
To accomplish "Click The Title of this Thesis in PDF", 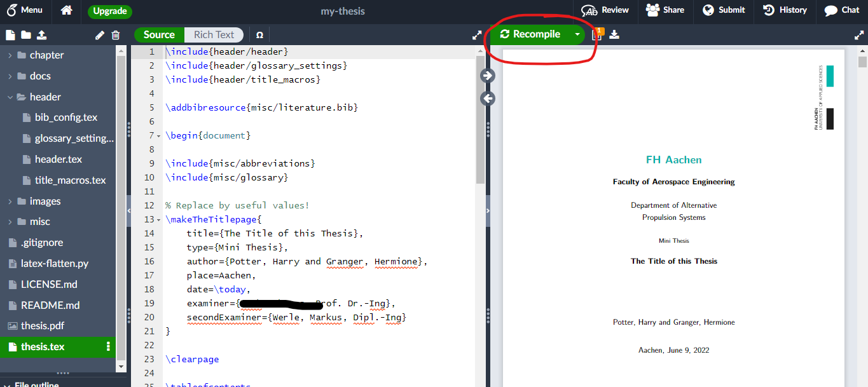I will (x=673, y=261).
